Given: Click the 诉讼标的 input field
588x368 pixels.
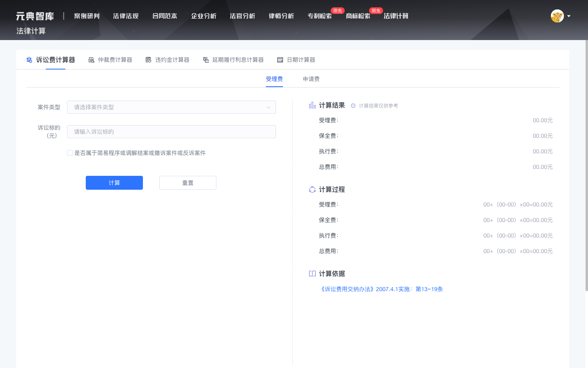Looking at the screenshot, I should pyautogui.click(x=171, y=131).
